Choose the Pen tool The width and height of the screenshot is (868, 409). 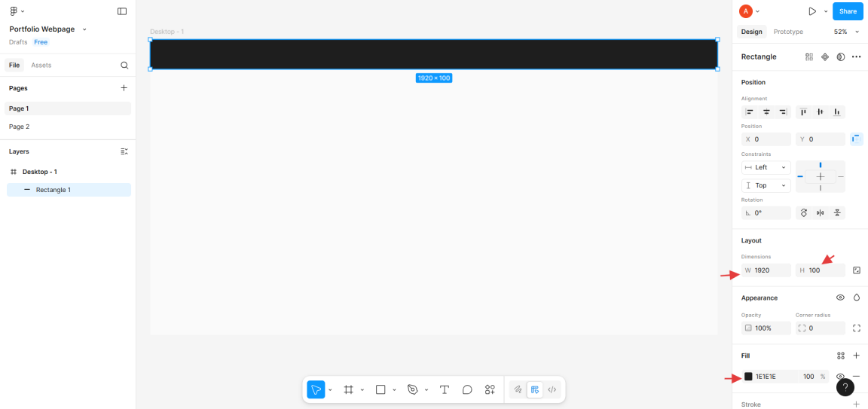point(412,389)
